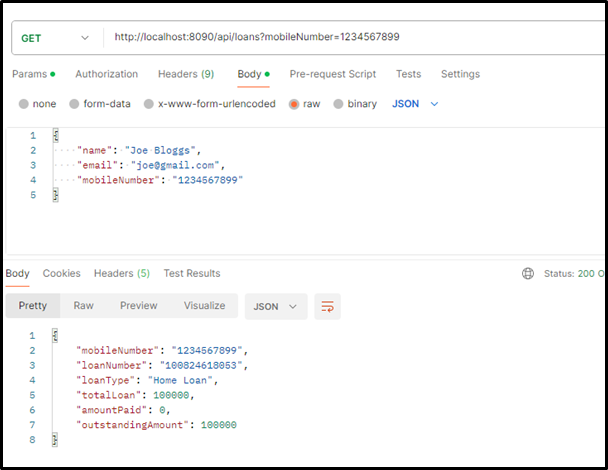The width and height of the screenshot is (608, 470).
Task: Open the Settings tab
Action: (x=460, y=74)
